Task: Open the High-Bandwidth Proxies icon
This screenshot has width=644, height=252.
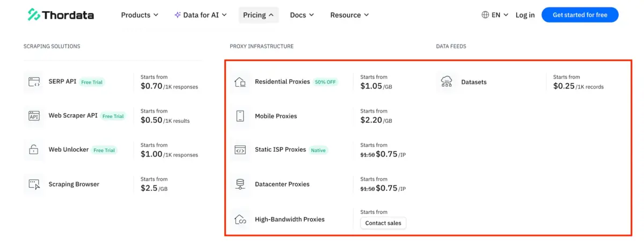Action: click(x=240, y=219)
